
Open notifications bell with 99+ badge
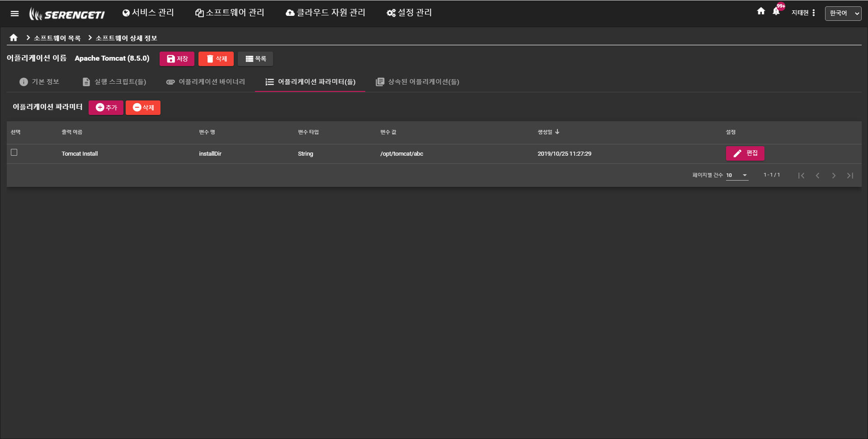(776, 12)
